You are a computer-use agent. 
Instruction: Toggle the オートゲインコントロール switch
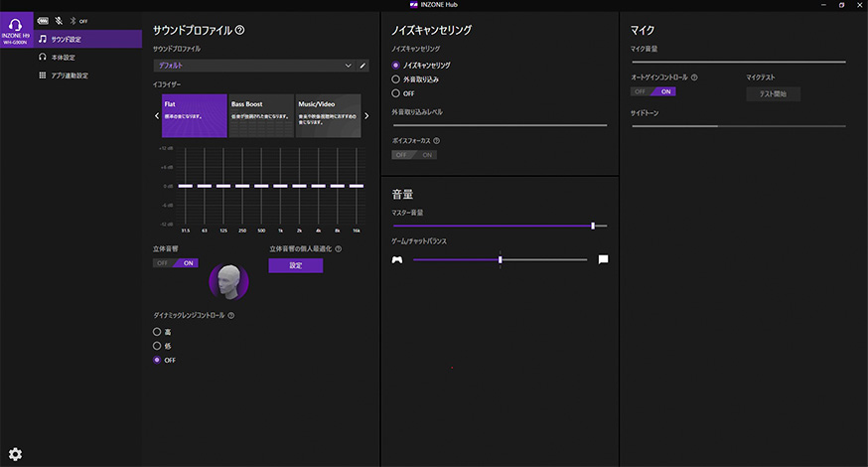(652, 91)
